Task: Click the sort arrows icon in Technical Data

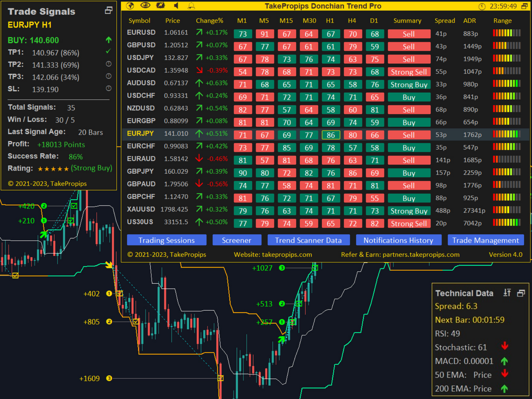Action: click(x=507, y=293)
